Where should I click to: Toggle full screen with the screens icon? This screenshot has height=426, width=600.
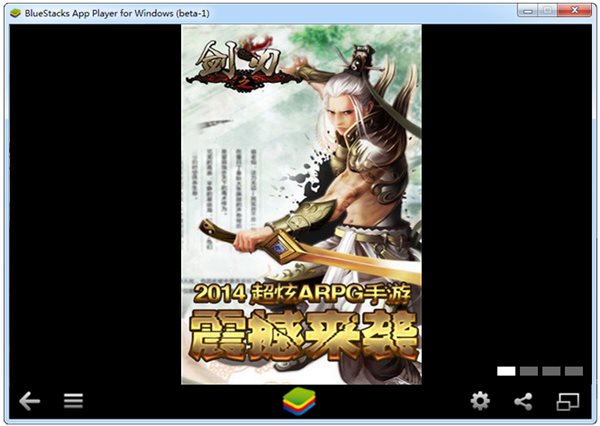pos(567,402)
